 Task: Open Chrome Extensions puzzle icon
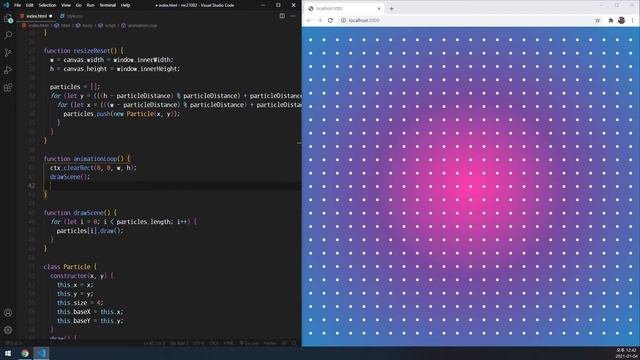coord(611,20)
